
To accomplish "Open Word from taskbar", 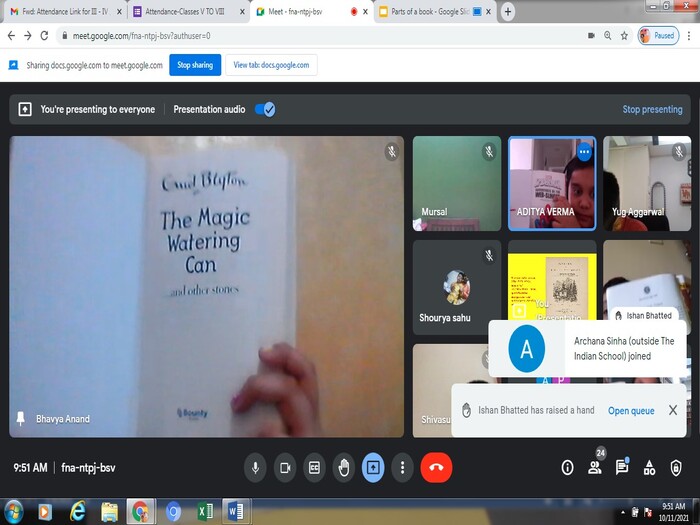I will pos(236,512).
